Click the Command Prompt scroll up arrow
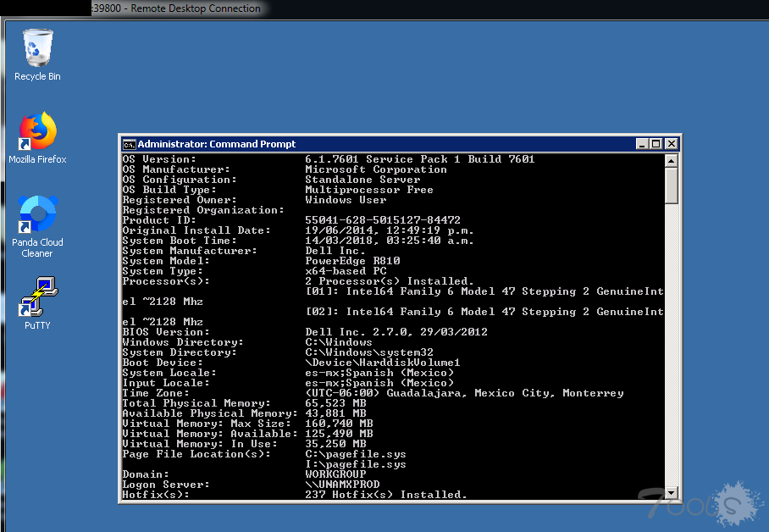Screen dimensions: 769x532 pos(671,160)
